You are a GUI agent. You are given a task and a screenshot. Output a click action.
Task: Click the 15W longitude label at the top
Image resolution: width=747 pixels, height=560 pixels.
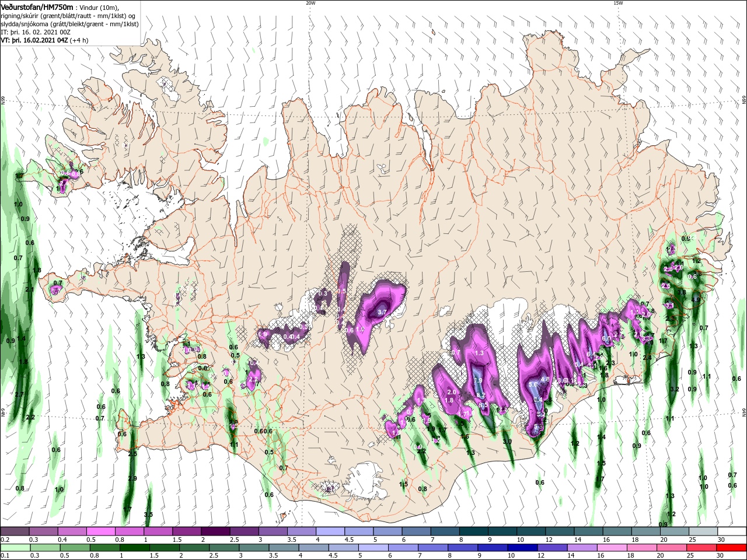(x=618, y=3)
